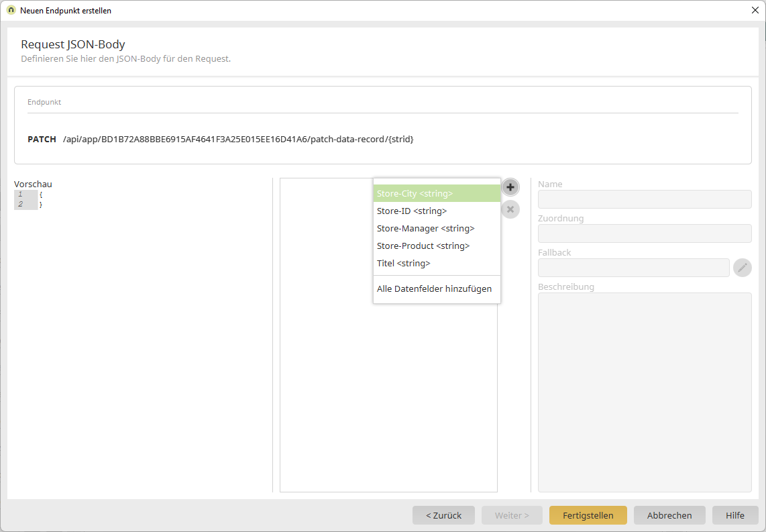Viewport: 766px width, 532px height.
Task: Click the pencil icon beside Fallback
Action: pyautogui.click(x=742, y=268)
